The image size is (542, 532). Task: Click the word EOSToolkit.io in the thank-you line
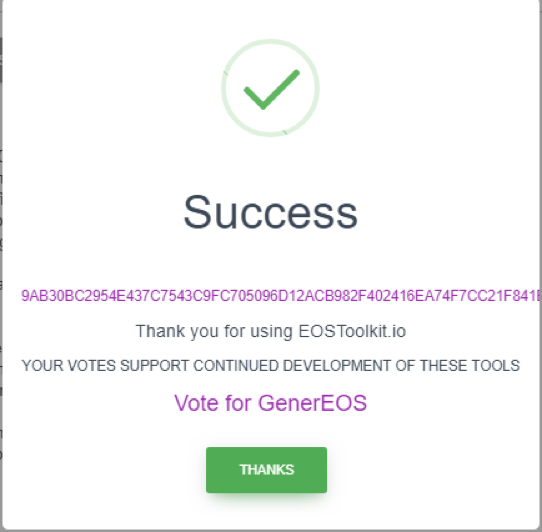point(352,331)
